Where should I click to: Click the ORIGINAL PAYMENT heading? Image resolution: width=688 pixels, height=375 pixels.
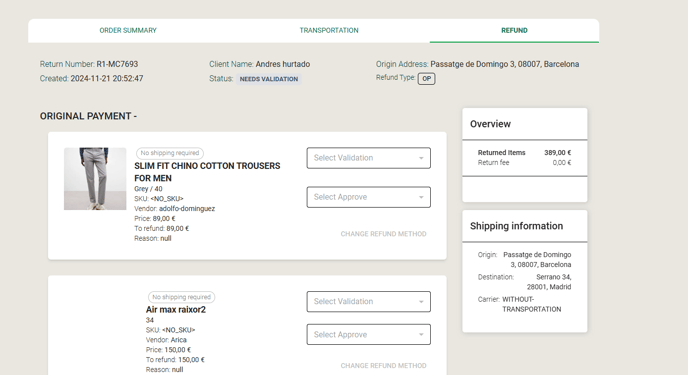point(88,116)
